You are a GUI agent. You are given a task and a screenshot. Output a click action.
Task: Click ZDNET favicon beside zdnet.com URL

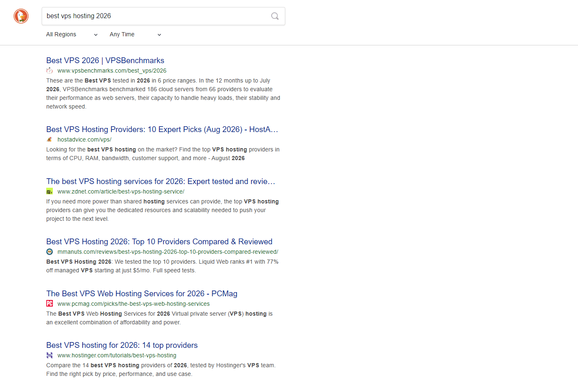coord(50,191)
